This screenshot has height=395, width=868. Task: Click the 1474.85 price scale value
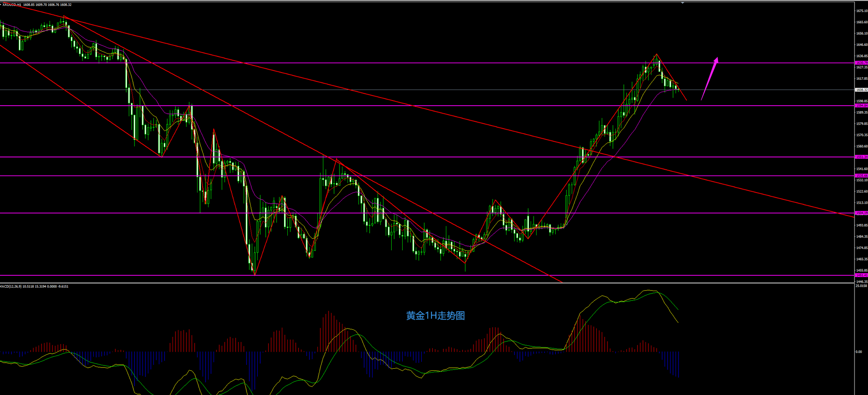click(862, 248)
